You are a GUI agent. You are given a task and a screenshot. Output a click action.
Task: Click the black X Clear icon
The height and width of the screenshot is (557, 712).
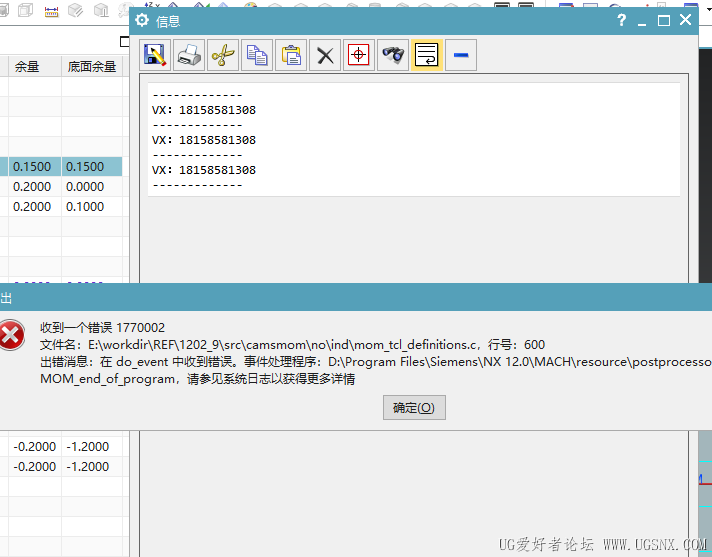325,55
